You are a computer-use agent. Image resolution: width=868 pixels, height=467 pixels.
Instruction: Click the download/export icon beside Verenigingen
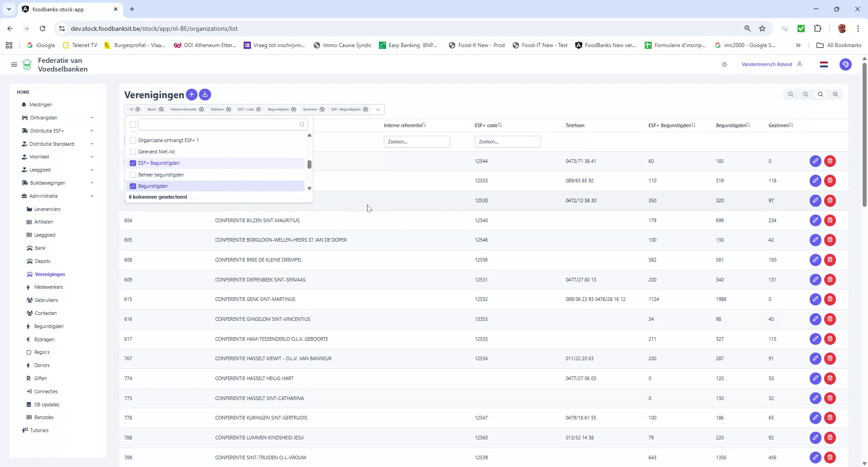click(x=205, y=95)
